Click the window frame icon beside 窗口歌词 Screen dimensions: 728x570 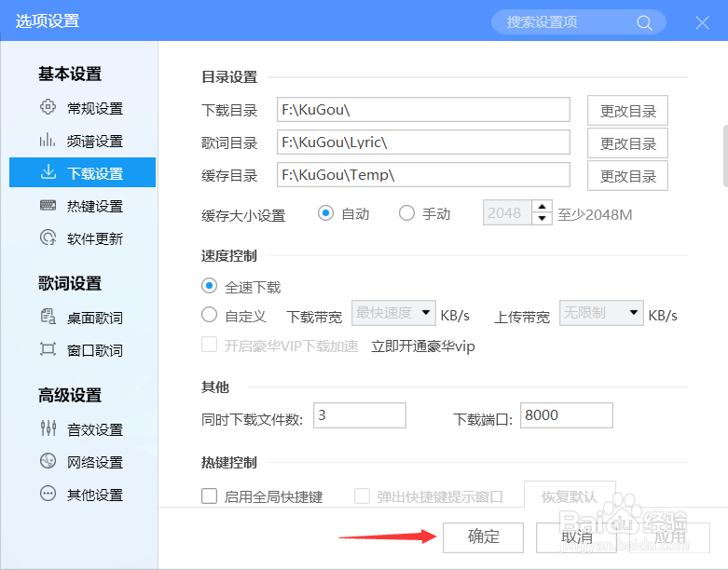coord(48,348)
